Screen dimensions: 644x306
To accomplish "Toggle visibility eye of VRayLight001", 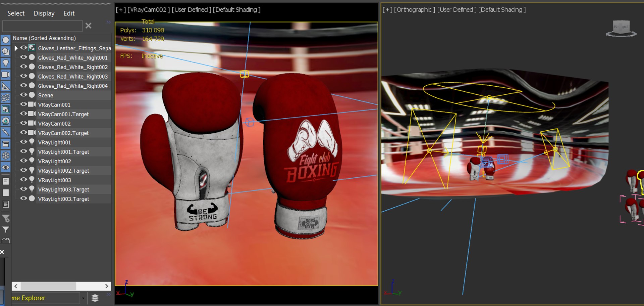I will tap(23, 142).
